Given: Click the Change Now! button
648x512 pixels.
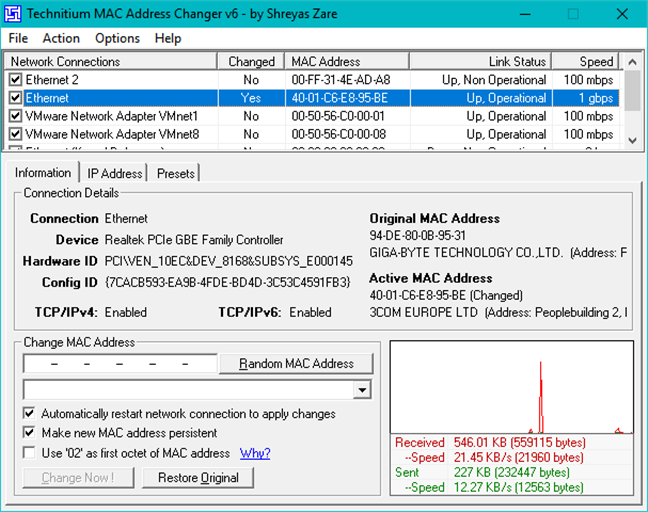Looking at the screenshot, I should 78,478.
